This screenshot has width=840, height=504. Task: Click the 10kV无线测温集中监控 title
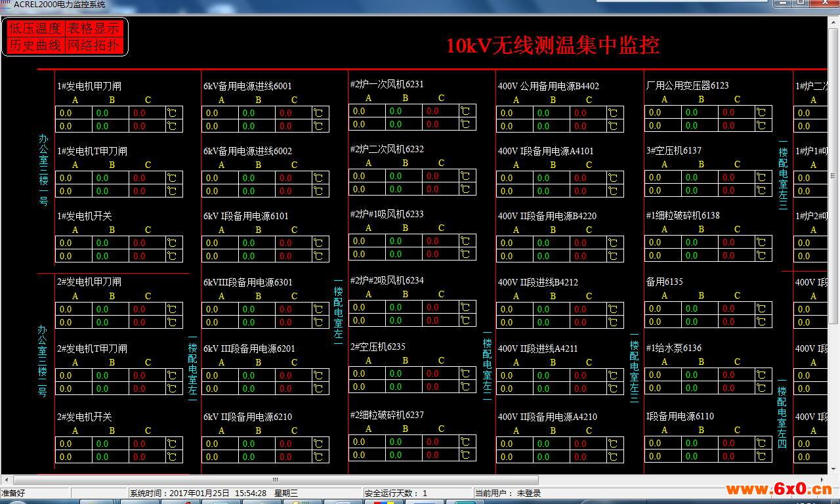pyautogui.click(x=553, y=45)
